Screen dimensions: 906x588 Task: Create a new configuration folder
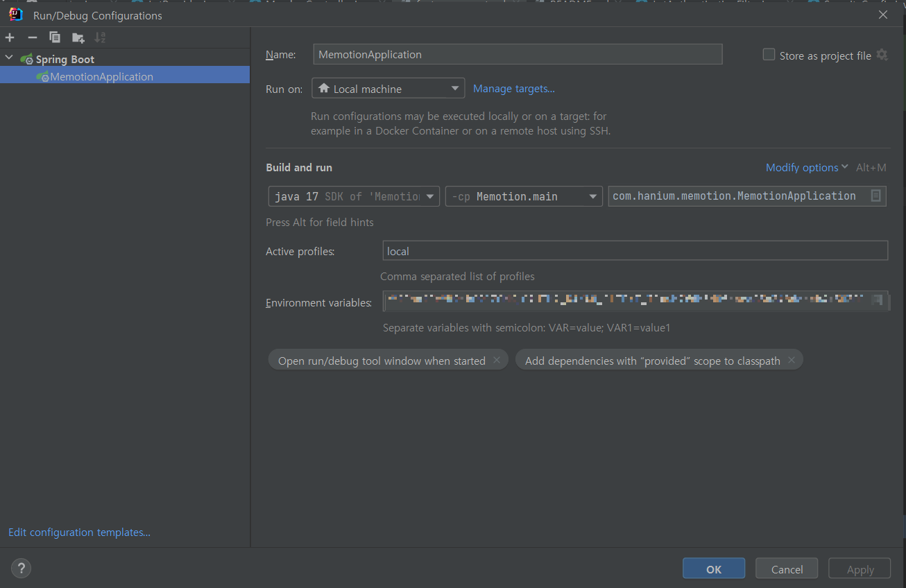[x=78, y=37]
